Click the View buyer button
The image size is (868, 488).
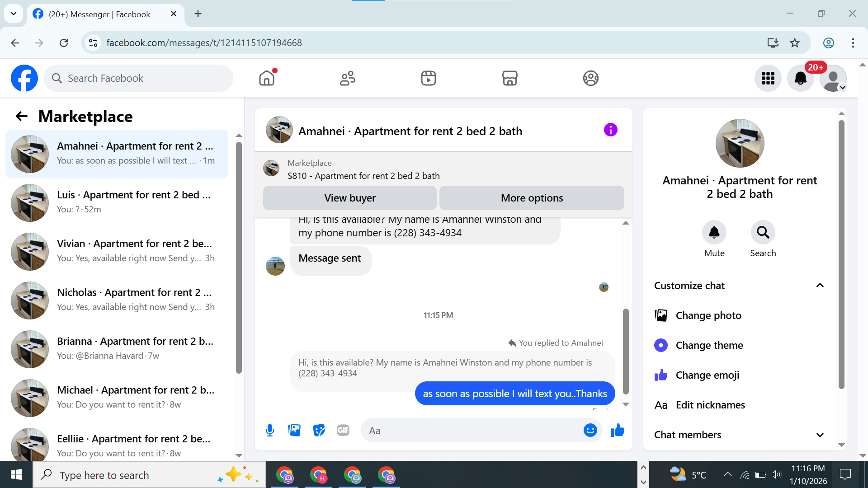click(x=349, y=198)
